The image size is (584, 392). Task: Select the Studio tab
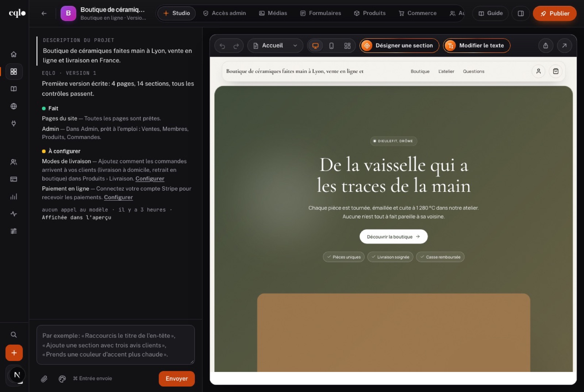pyautogui.click(x=176, y=13)
